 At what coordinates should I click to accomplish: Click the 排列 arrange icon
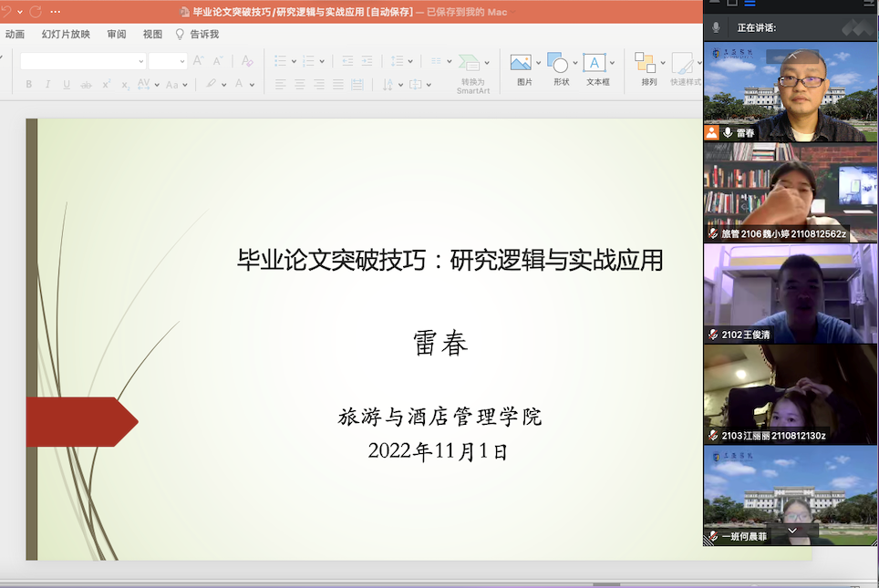[647, 68]
